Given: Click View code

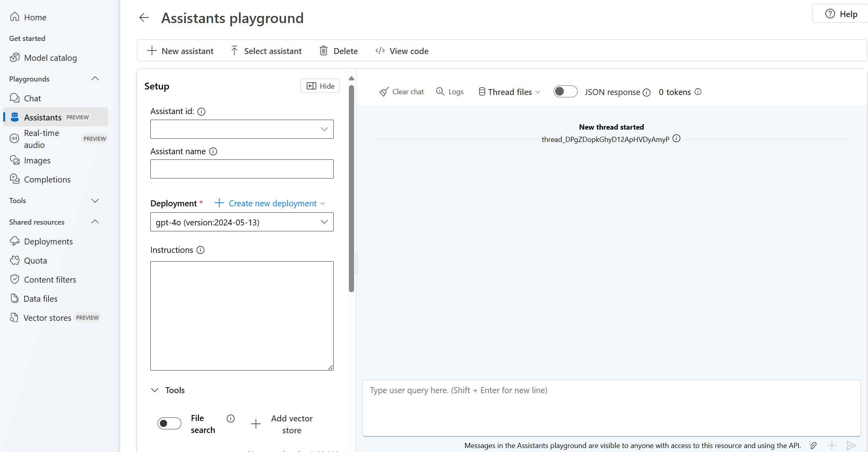Looking at the screenshot, I should 402,51.
